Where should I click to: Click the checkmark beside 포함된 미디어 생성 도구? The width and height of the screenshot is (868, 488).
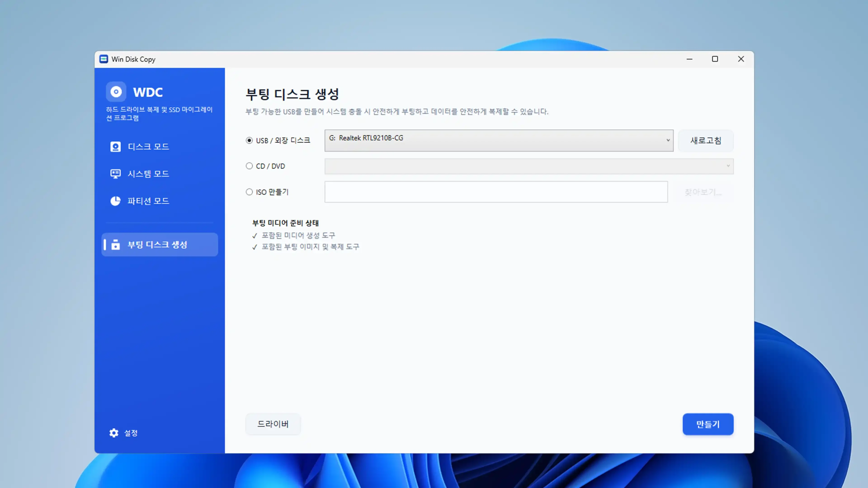tap(255, 236)
